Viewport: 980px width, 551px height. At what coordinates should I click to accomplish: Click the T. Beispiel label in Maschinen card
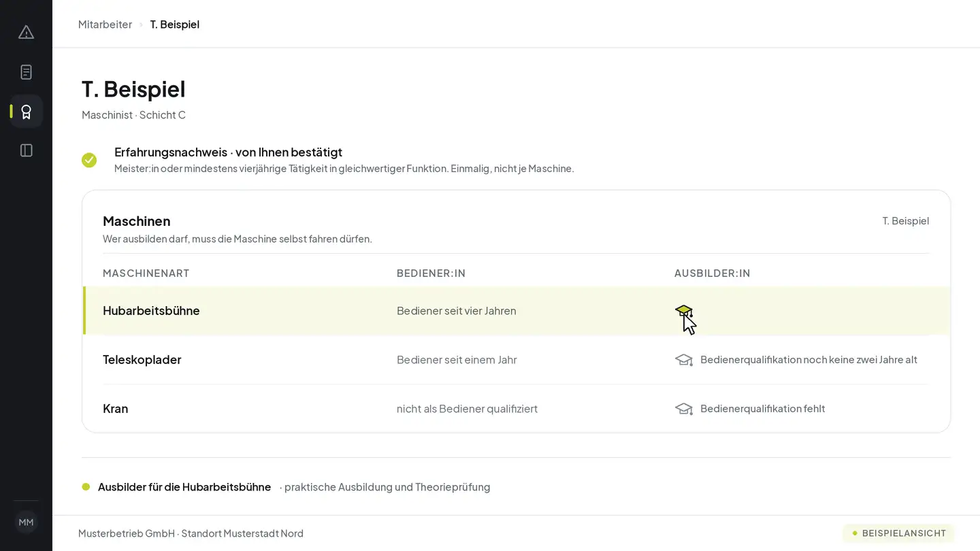906,221
